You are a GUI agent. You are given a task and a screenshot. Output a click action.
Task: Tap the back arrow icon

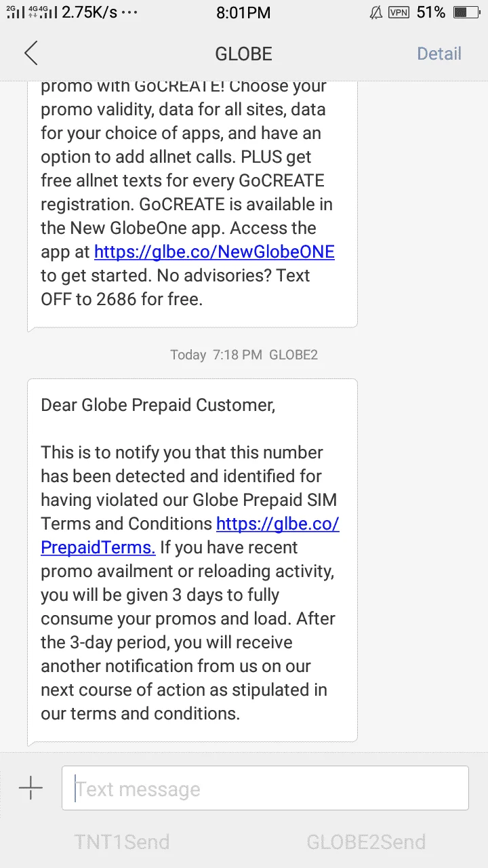(30, 54)
